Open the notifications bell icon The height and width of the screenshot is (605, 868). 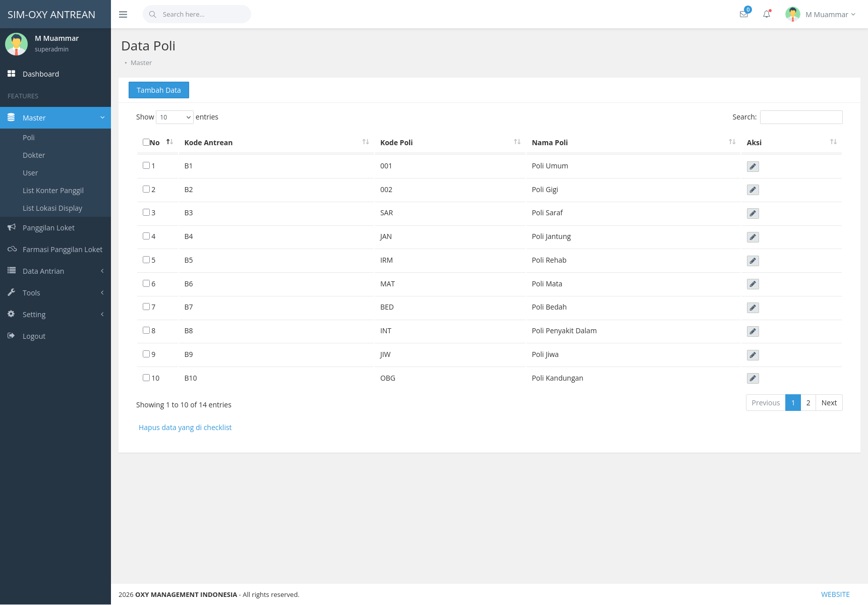click(767, 14)
